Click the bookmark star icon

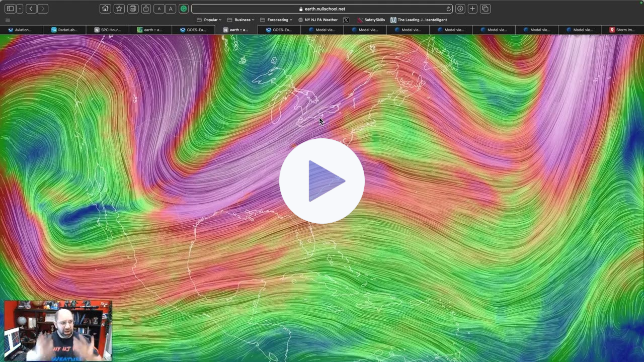[119, 9]
